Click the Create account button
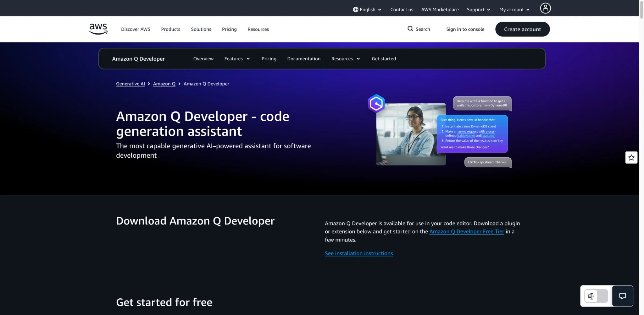Image resolution: width=644 pixels, height=315 pixels. coord(522,29)
